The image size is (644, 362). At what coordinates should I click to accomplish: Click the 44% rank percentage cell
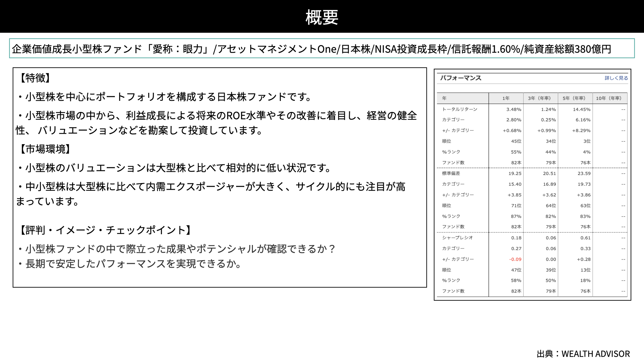click(551, 152)
